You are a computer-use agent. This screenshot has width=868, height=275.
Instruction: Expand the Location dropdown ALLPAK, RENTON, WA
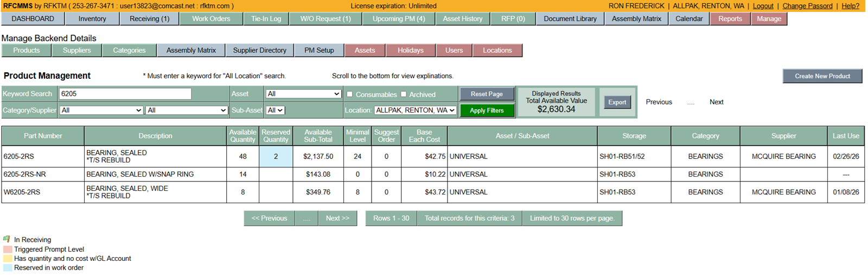click(x=415, y=110)
